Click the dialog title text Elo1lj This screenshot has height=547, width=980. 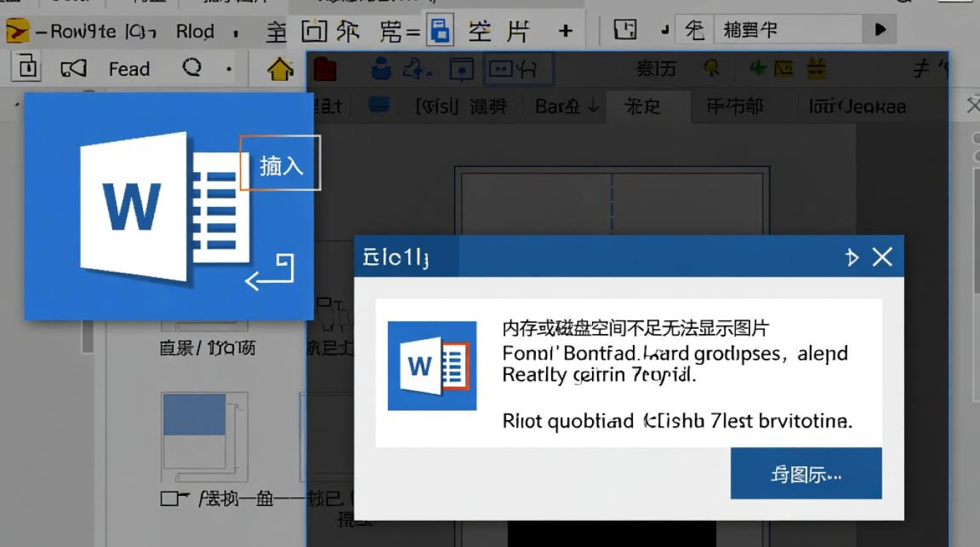point(396,257)
